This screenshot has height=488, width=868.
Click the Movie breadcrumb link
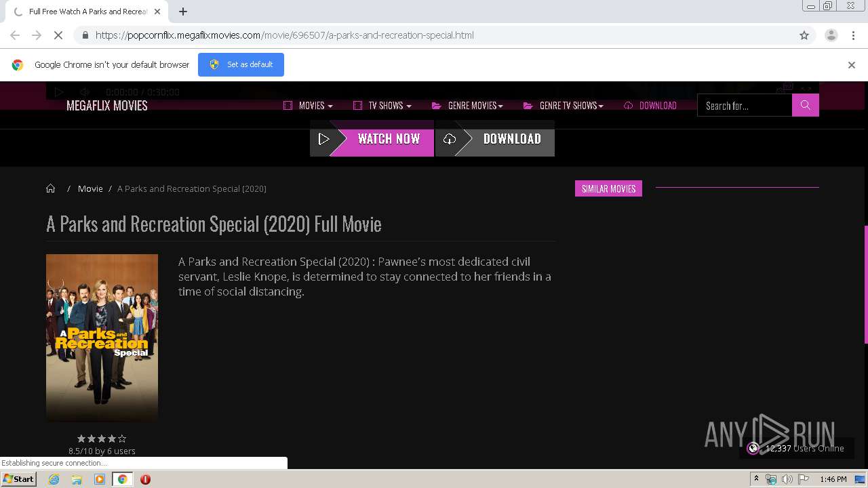(x=90, y=188)
